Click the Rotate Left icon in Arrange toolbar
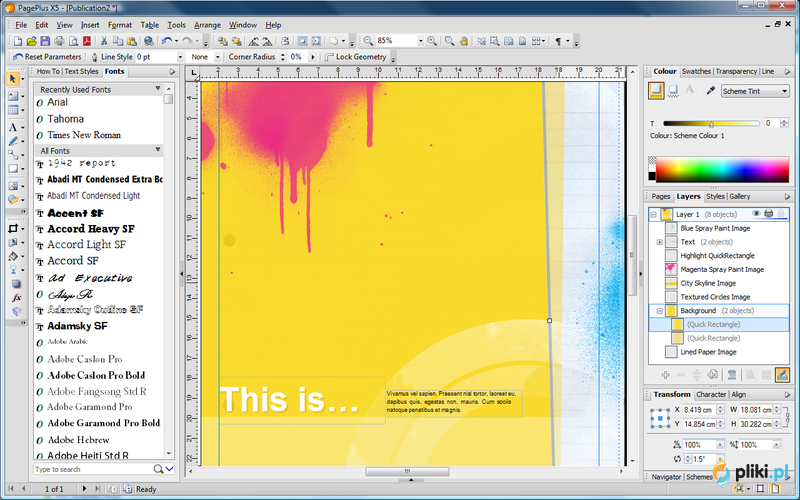Image resolution: width=800 pixels, height=500 pixels. pyautogui.click(x=254, y=41)
